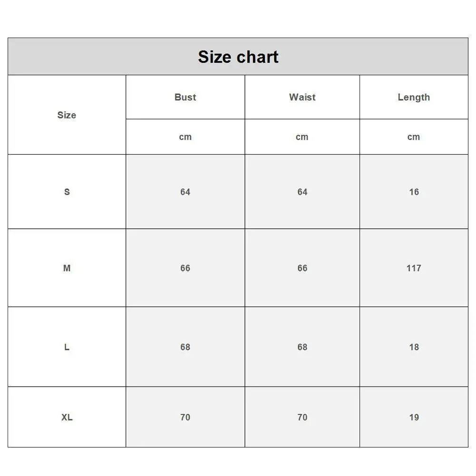The image size is (476, 476).
Task: Click the L size row label
Action: [67, 347]
